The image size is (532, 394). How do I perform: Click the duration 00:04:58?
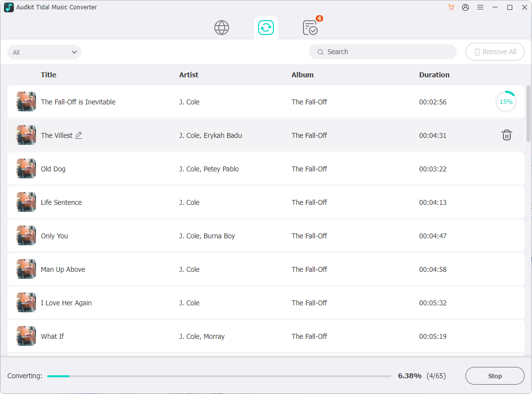click(x=432, y=269)
